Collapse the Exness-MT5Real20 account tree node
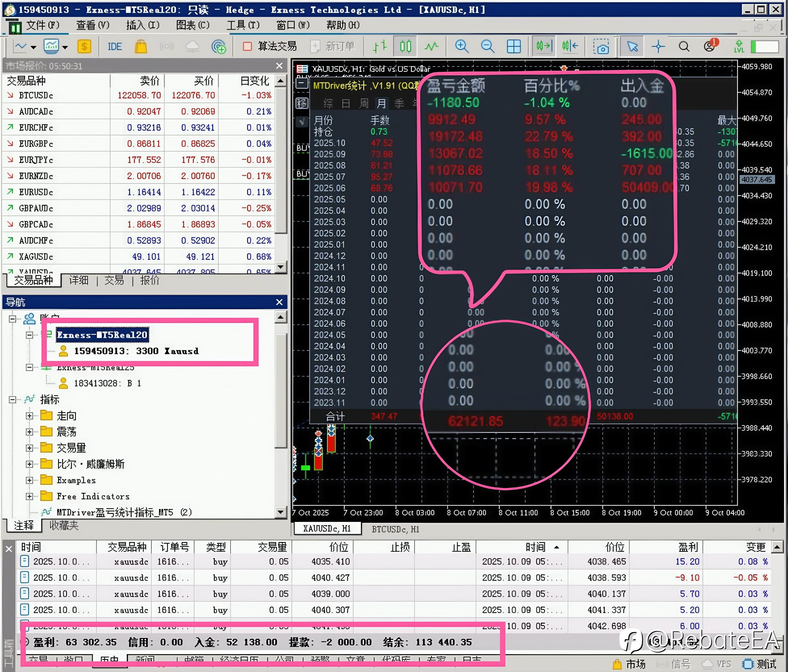Viewport: 788px width, 672px height. coord(29,335)
